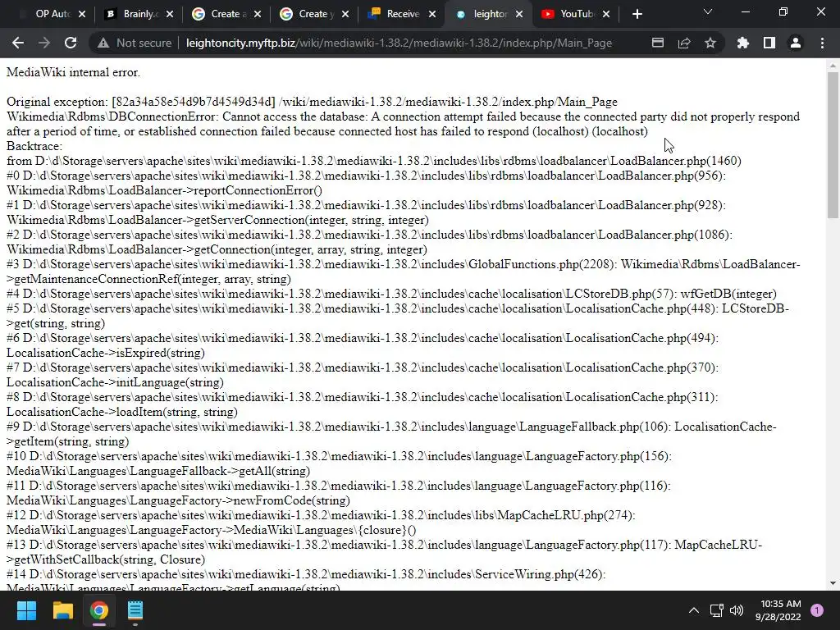Screen dimensions: 840x630
Task: Open Chrome's three-dot menu
Action: [x=822, y=43]
